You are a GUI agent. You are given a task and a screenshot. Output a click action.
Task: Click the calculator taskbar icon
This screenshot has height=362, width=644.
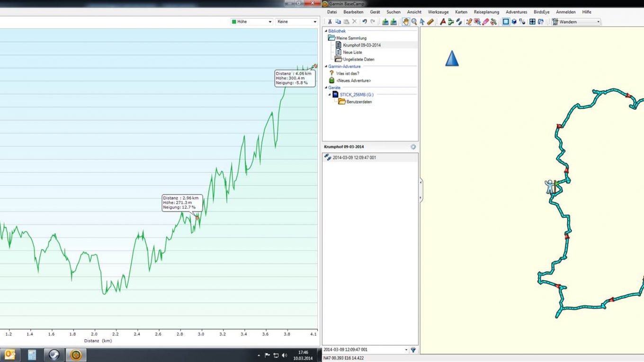(x=32, y=354)
